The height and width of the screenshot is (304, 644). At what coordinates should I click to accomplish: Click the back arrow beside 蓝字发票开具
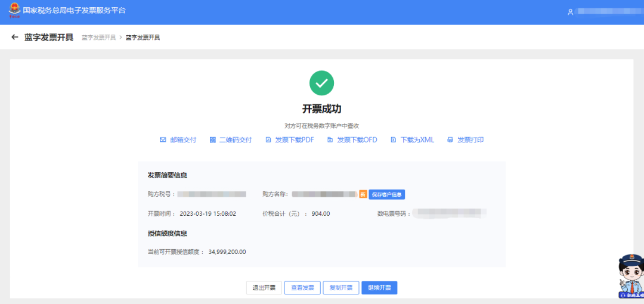tap(15, 38)
